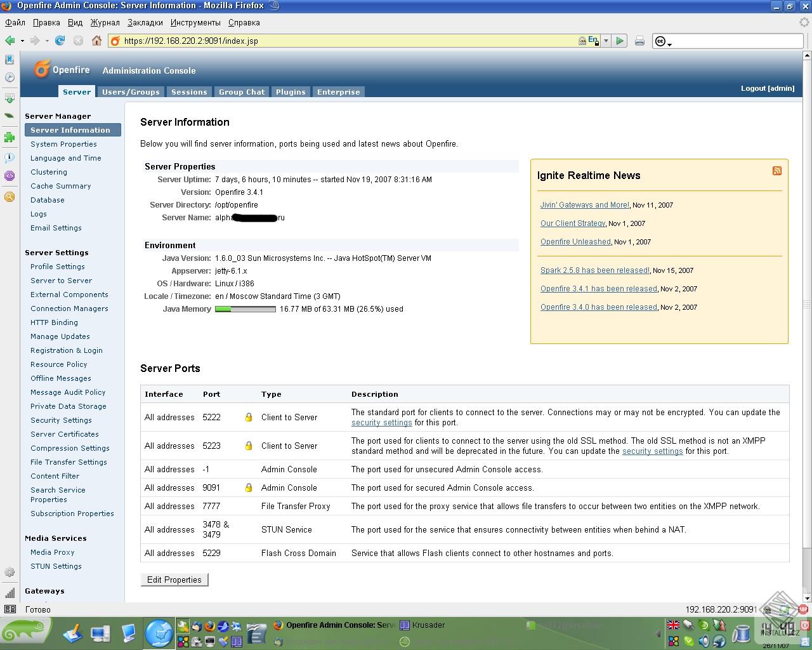
Task: Switch to the Users/Groups tab
Action: (131, 92)
